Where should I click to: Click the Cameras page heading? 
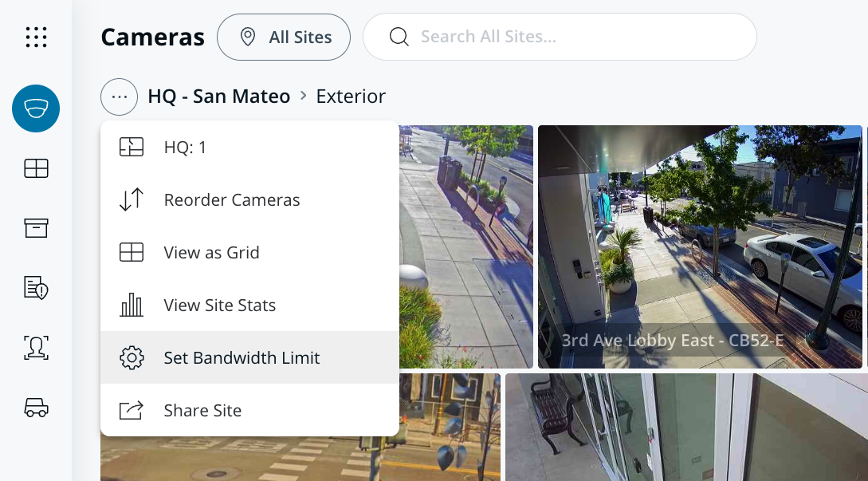pyautogui.click(x=153, y=37)
